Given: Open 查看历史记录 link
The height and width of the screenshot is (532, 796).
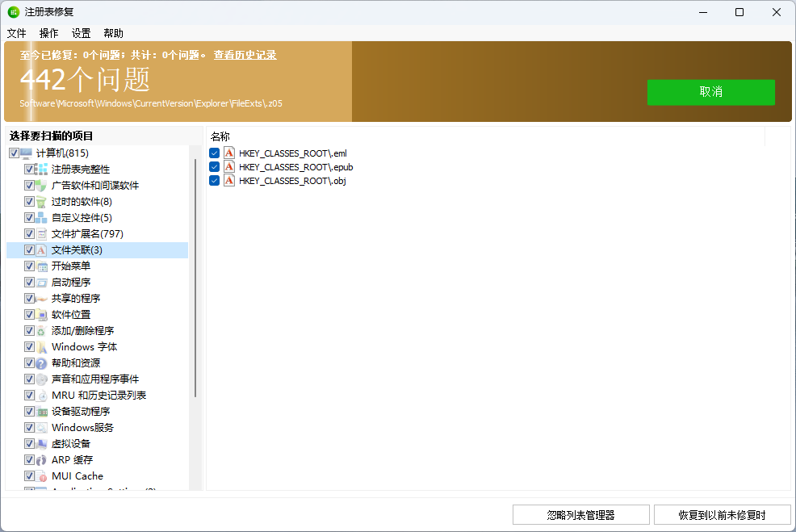Looking at the screenshot, I should (245, 55).
